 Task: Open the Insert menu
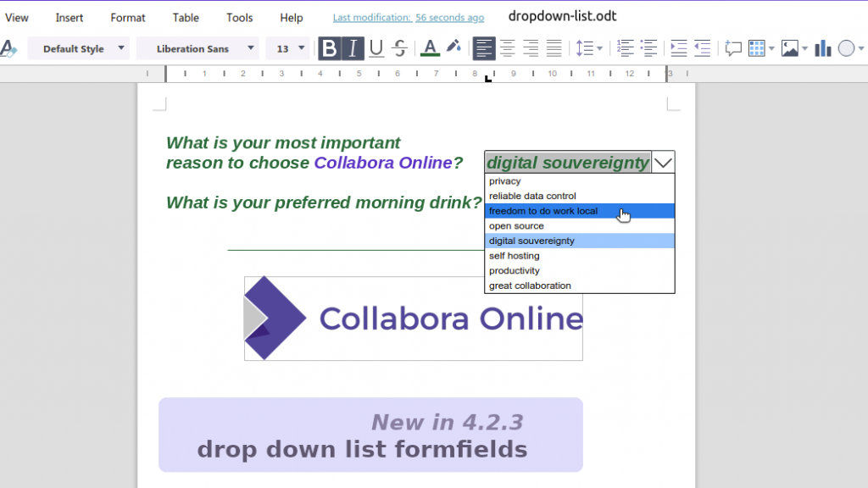(70, 18)
